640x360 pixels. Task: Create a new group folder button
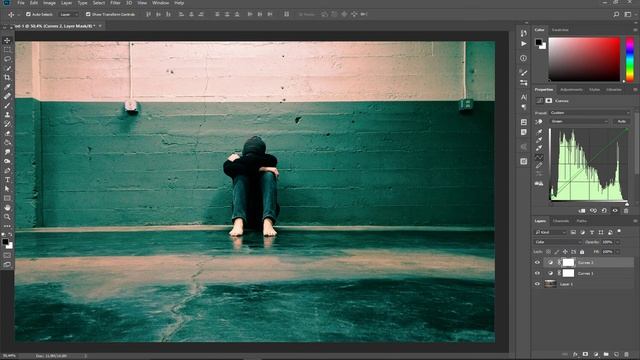point(606,354)
